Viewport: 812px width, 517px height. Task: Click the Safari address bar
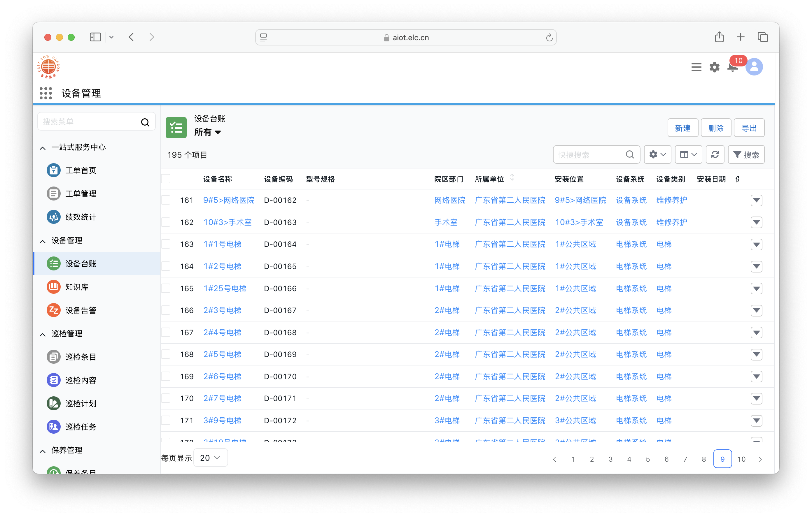point(406,37)
